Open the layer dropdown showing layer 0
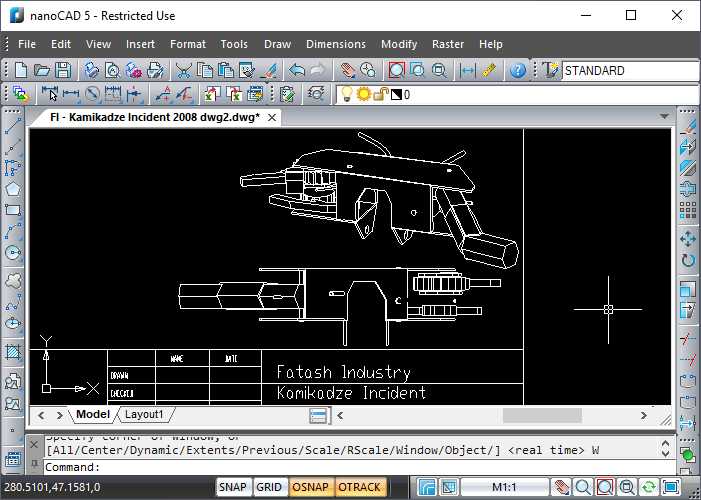 (520, 95)
